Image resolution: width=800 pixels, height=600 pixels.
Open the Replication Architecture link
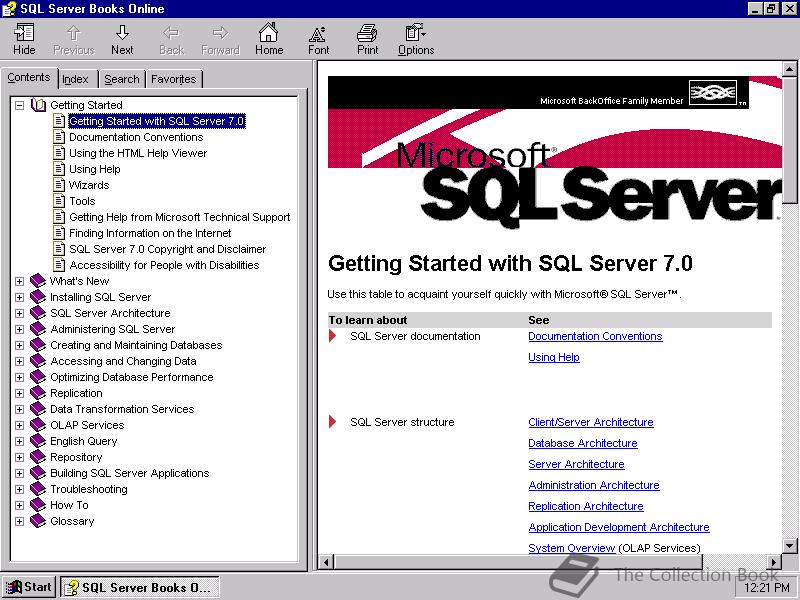click(x=586, y=506)
